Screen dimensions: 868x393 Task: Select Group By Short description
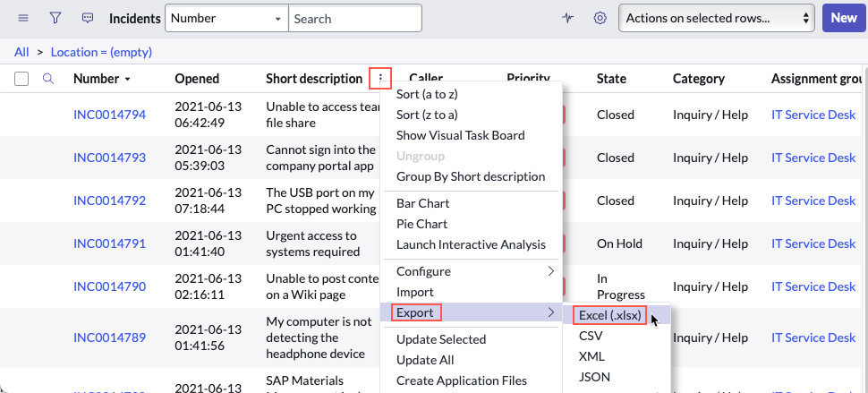point(471,176)
